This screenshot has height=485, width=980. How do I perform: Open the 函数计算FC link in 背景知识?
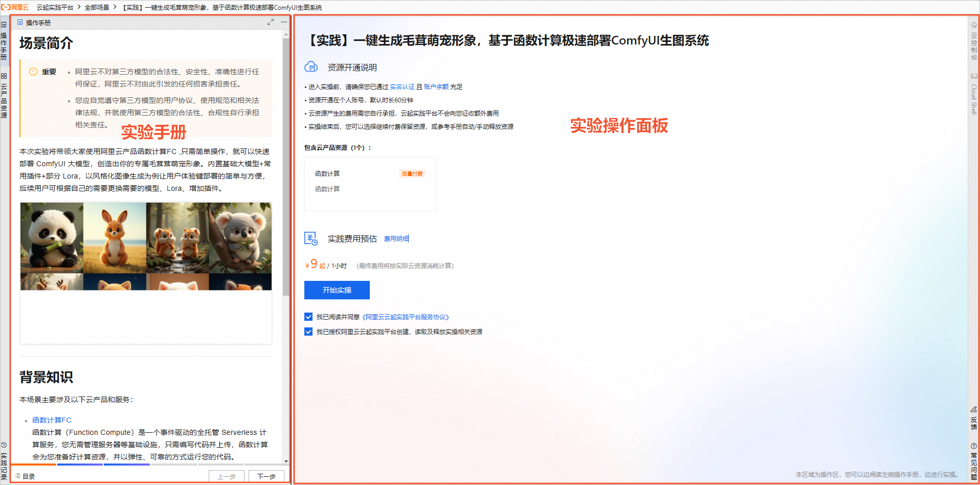(52, 420)
